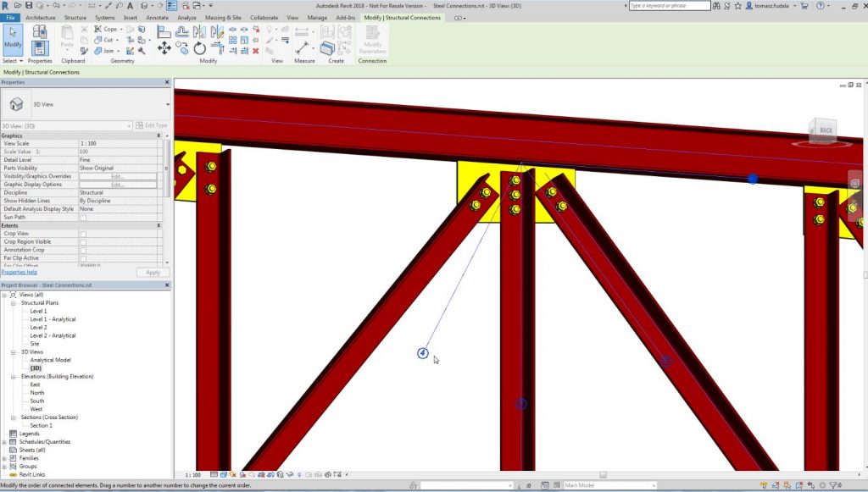Click the Cope tool in Geometry panel
This screenshot has width=868, height=492.
pyautogui.click(x=106, y=29)
